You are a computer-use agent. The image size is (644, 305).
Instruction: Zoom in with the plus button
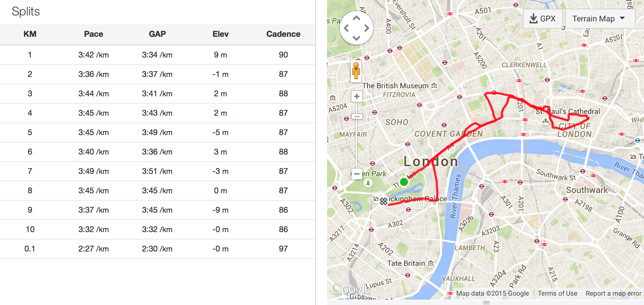click(357, 97)
